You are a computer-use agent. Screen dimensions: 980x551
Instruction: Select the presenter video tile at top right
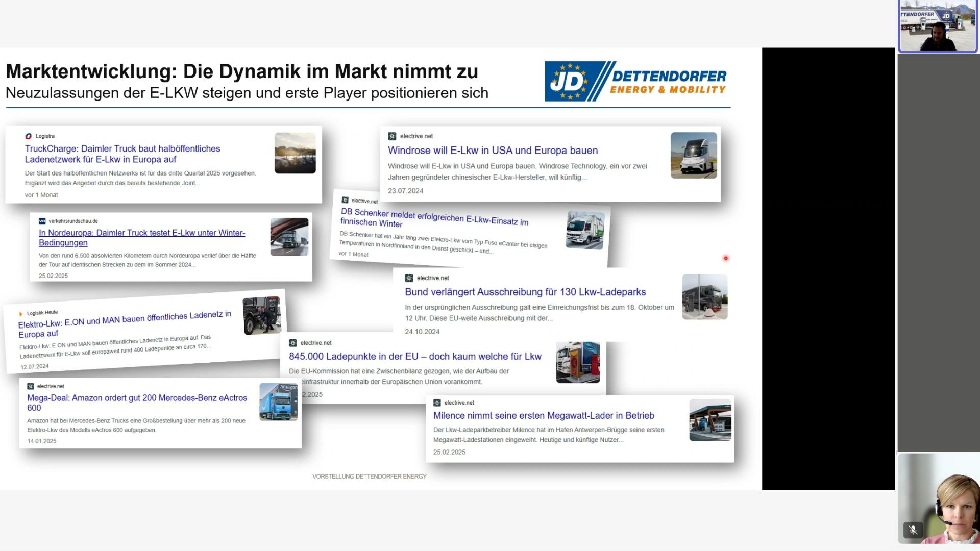(938, 27)
